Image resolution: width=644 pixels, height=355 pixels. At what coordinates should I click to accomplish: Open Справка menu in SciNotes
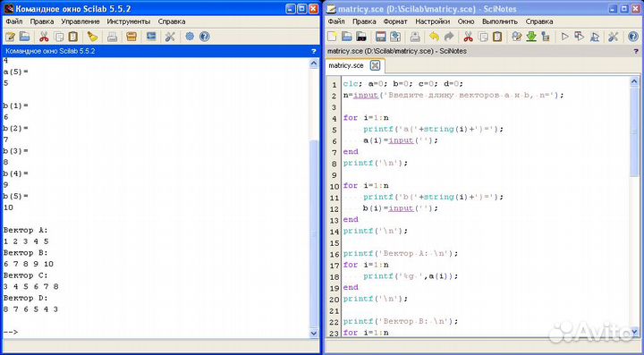point(539,21)
